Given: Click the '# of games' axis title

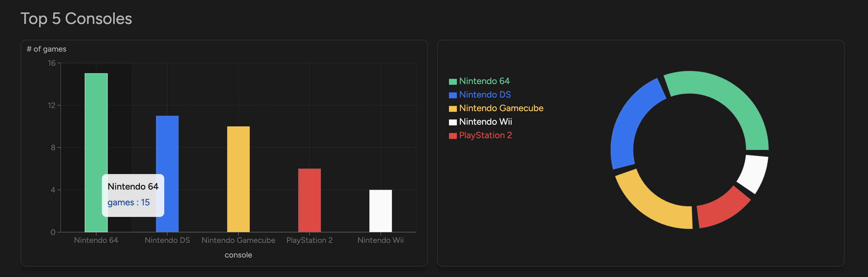Looking at the screenshot, I should 47,49.
